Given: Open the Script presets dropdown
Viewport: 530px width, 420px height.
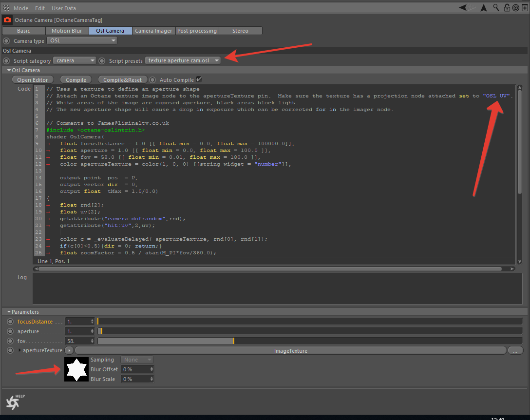Looking at the screenshot, I should (183, 60).
